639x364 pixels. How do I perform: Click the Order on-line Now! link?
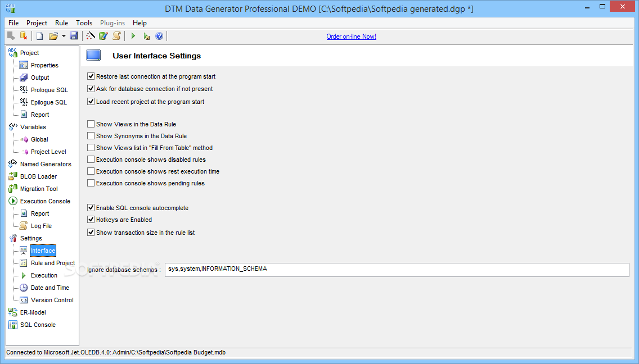click(352, 37)
